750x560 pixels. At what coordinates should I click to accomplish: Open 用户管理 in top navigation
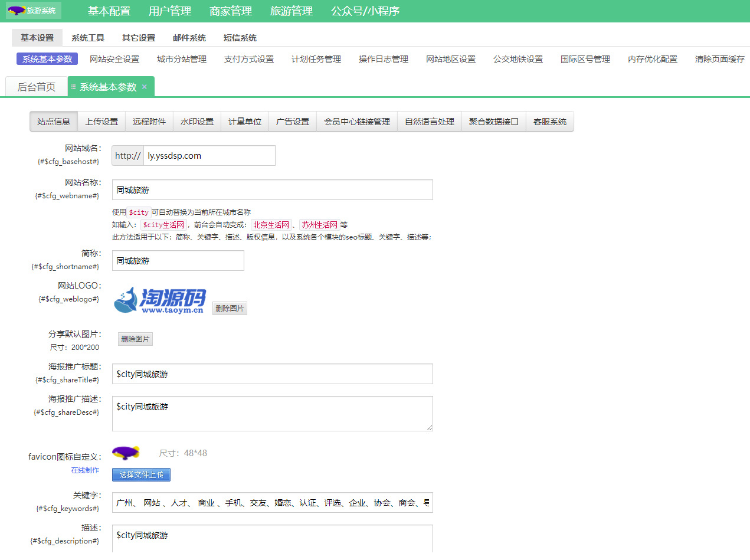(x=170, y=11)
